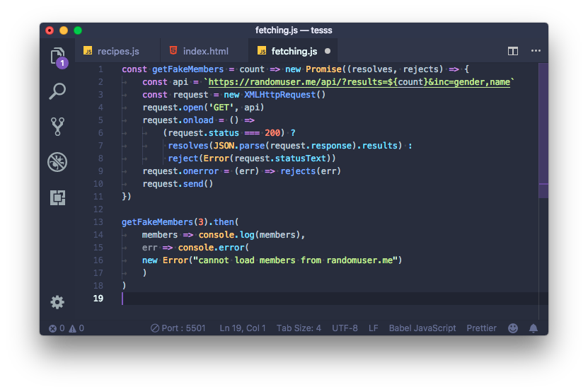The width and height of the screenshot is (588, 392).
Task: Click the unsaved dot on fetching.js tab
Action: pos(328,51)
